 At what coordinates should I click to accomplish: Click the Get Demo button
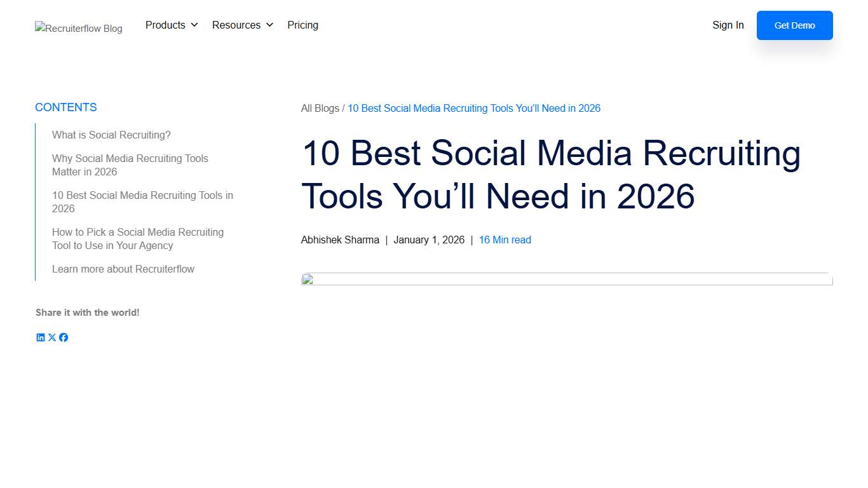click(x=794, y=25)
